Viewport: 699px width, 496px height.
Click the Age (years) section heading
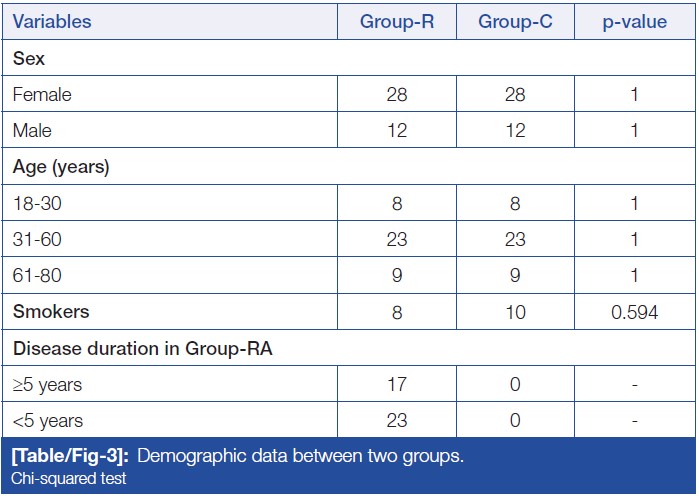click(x=61, y=167)
